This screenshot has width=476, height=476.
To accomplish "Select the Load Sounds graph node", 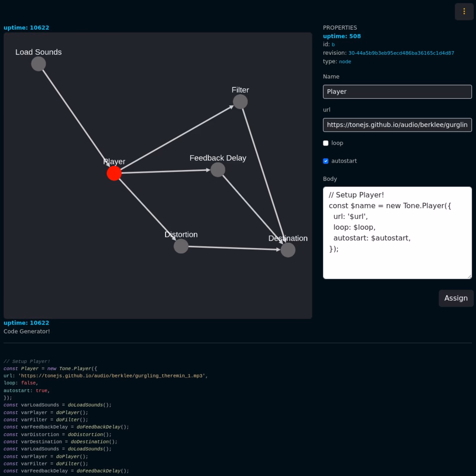I will point(39,64).
